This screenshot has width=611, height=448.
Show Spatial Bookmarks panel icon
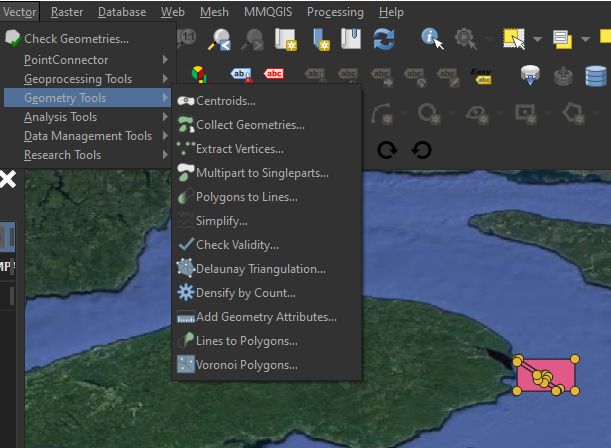[x=351, y=39]
